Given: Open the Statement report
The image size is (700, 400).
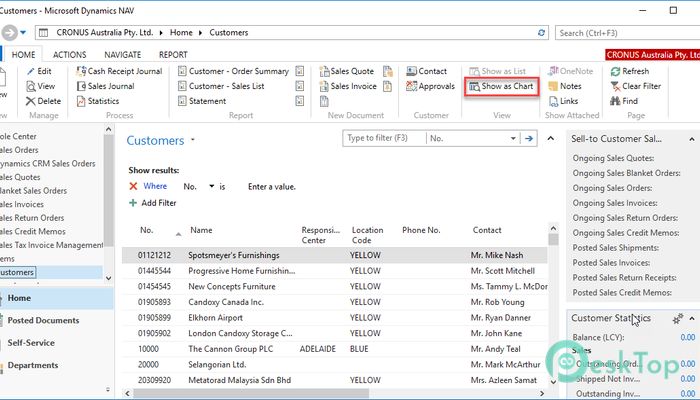Looking at the screenshot, I should tap(202, 101).
